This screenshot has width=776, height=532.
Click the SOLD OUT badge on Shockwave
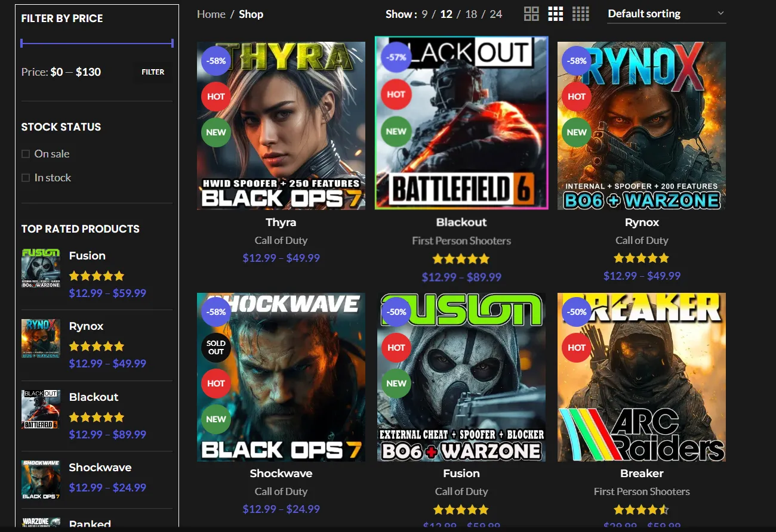(x=215, y=348)
